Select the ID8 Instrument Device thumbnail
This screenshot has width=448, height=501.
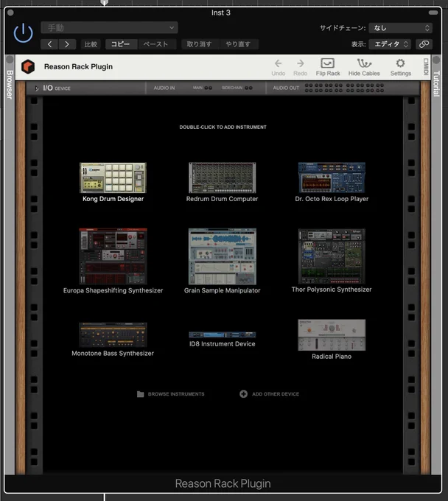click(x=222, y=334)
